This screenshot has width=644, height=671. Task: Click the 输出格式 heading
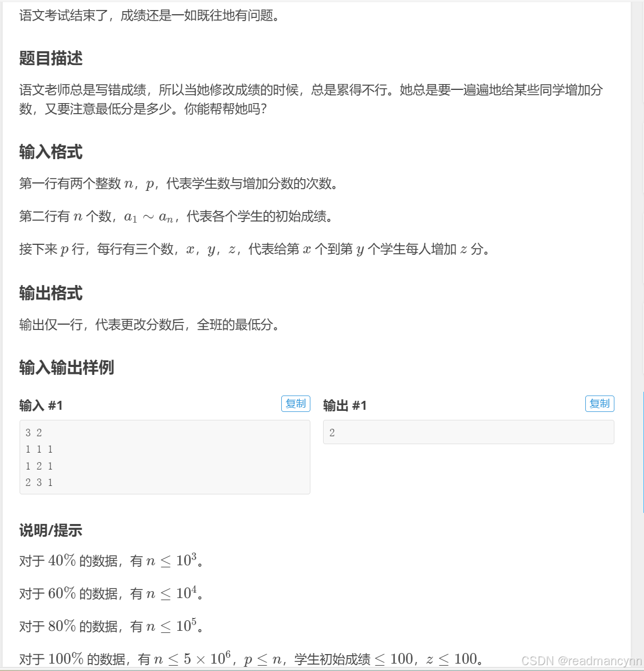[51, 293]
